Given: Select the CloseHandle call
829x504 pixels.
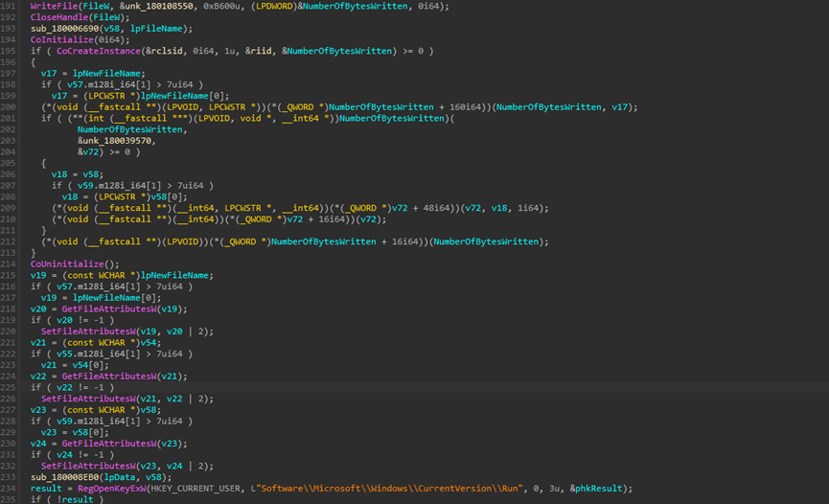Looking at the screenshot, I should pyautogui.click(x=58, y=17).
